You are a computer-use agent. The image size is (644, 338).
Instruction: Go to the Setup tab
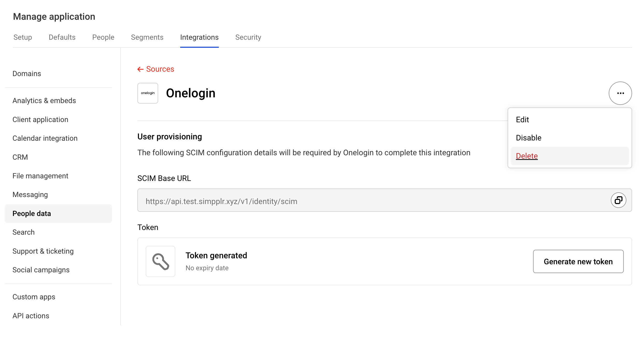click(23, 37)
